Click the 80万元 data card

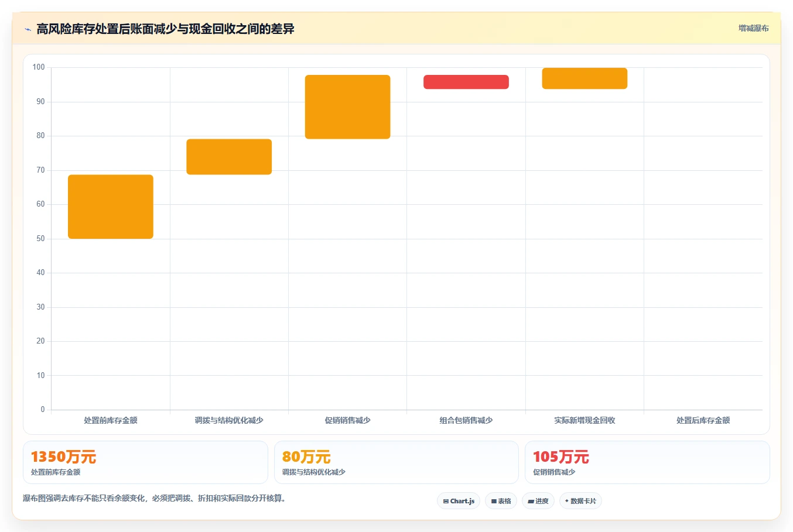tap(396, 462)
